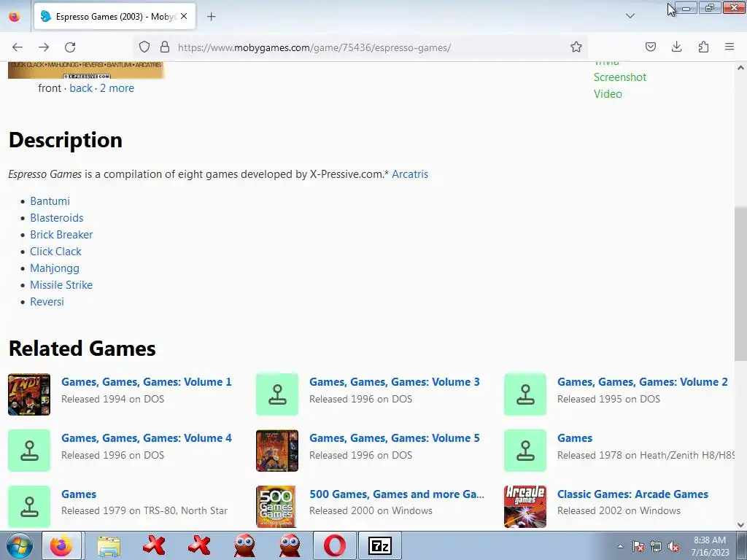The height and width of the screenshot is (560, 747).
Task: Save page to Pocket
Action: click(x=650, y=47)
